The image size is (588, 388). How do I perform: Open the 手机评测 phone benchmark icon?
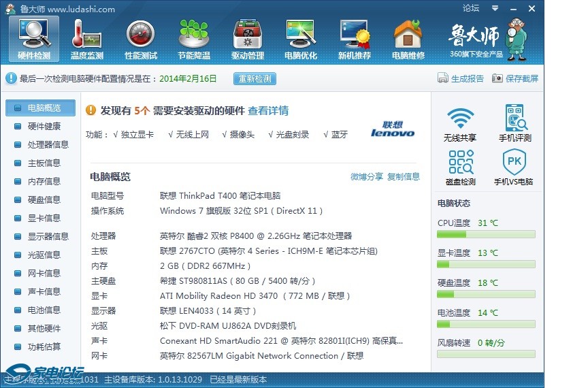click(x=515, y=123)
